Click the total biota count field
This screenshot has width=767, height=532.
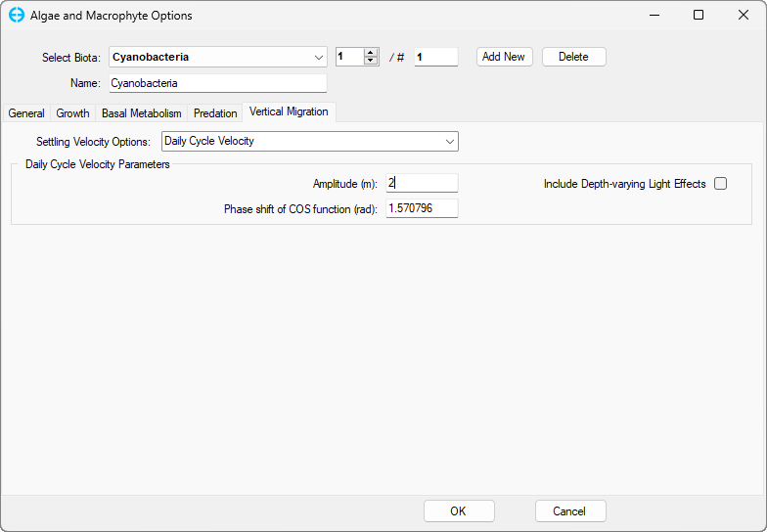click(435, 57)
